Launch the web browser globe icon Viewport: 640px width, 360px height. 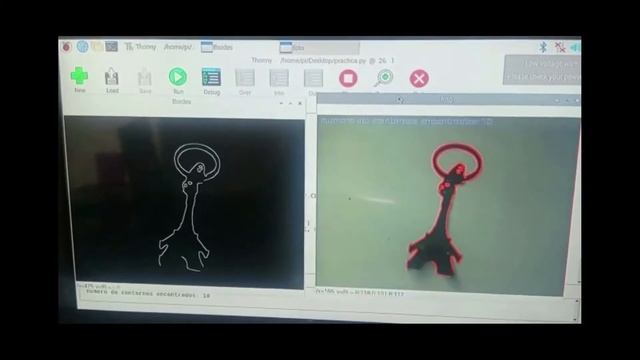click(82, 47)
